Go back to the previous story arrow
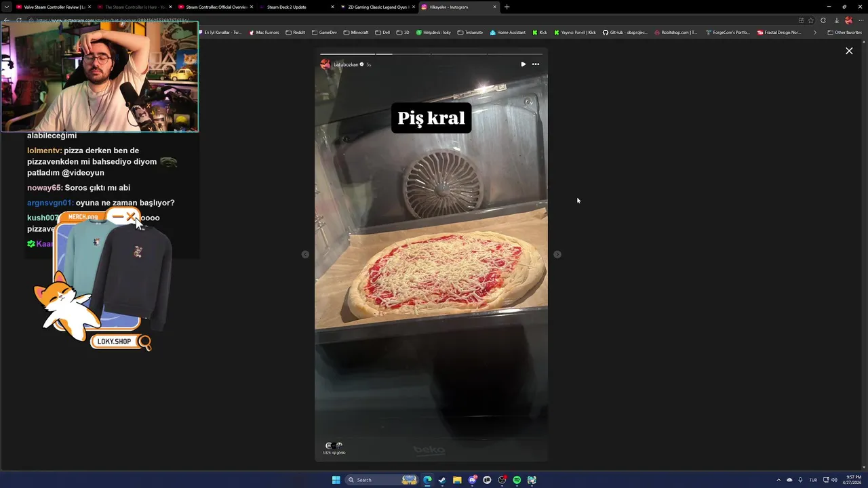Image resolution: width=868 pixels, height=488 pixels. point(305,254)
